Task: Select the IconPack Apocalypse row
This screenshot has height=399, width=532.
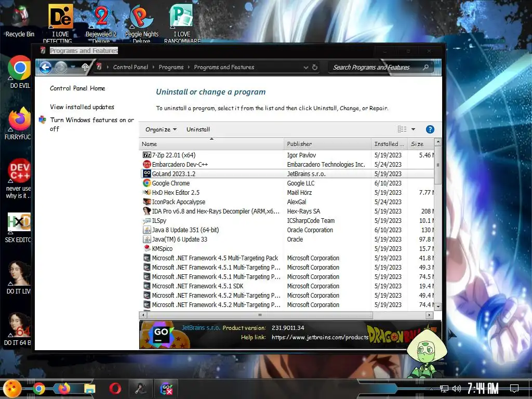Action: pyautogui.click(x=287, y=202)
